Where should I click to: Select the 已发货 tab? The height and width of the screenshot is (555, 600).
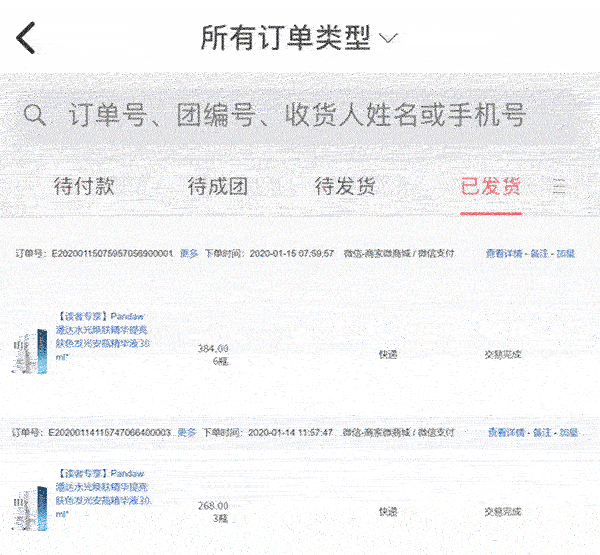click(x=490, y=186)
